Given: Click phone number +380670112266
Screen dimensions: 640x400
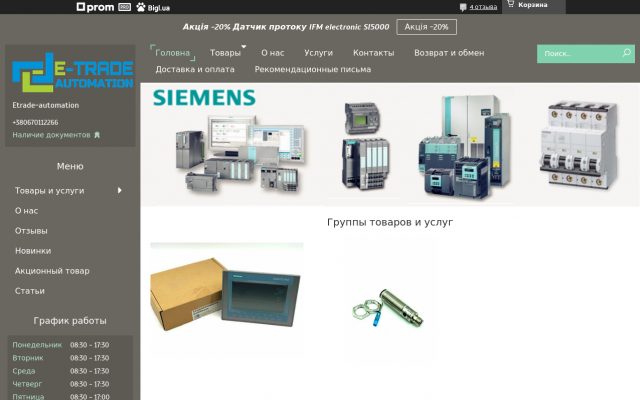Looking at the screenshot, I should (x=35, y=122).
